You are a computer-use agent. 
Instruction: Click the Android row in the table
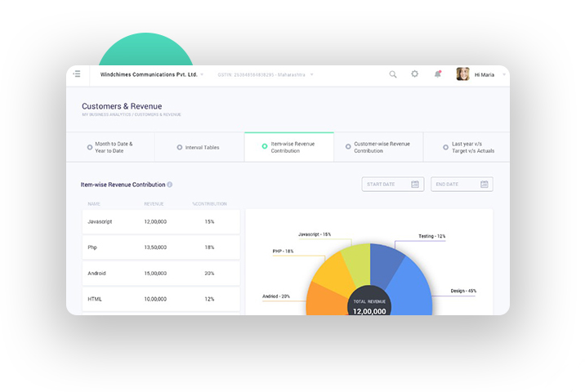(x=161, y=274)
